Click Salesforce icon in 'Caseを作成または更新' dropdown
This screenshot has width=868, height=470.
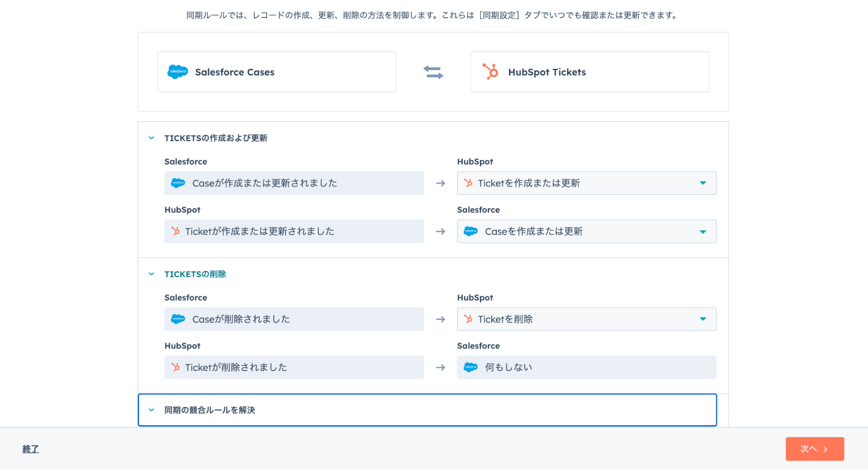pos(471,232)
